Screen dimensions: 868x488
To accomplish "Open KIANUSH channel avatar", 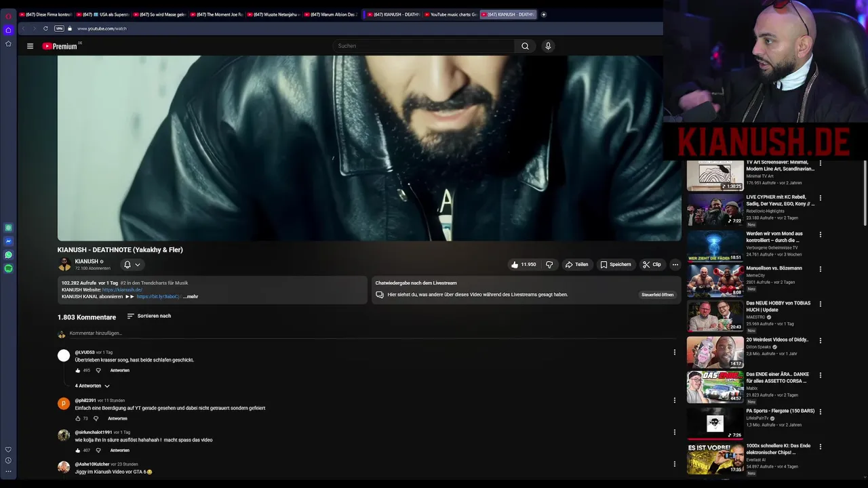I will tap(64, 264).
